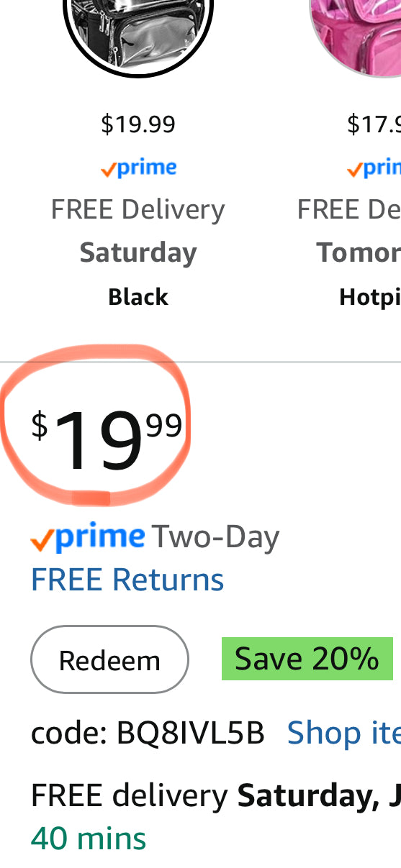The image size is (401, 868).
Task: Tap the Two-Day shipping text
Action: coord(215,538)
